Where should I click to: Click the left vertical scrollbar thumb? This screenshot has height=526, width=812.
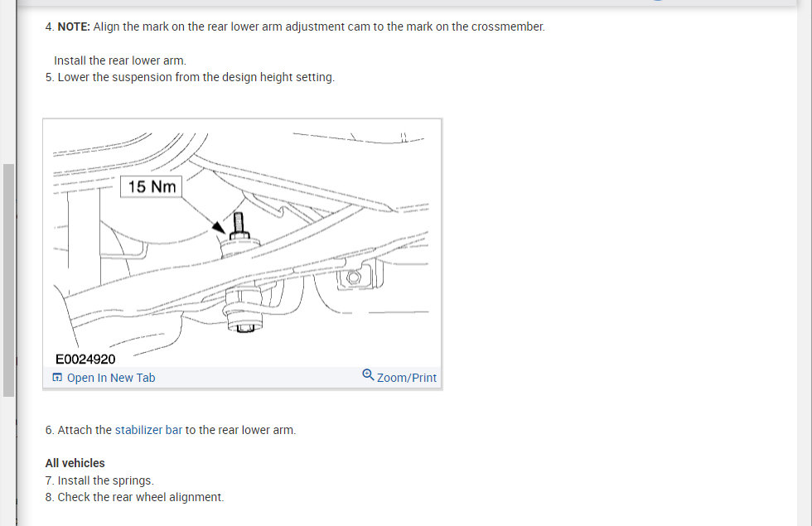8,280
